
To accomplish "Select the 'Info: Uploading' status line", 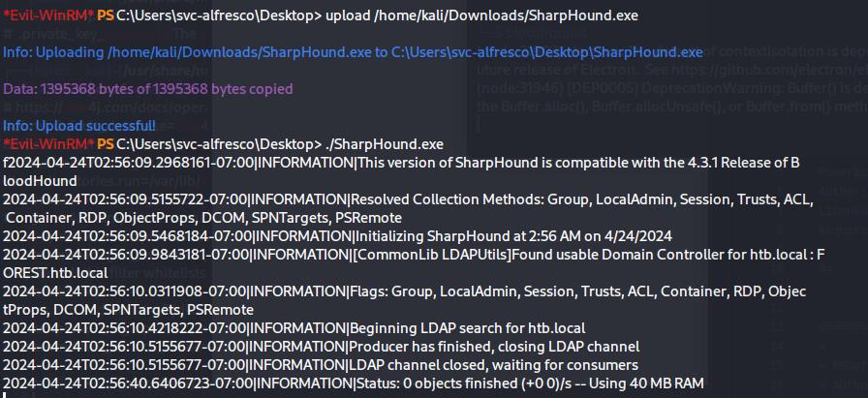I will pos(353,52).
